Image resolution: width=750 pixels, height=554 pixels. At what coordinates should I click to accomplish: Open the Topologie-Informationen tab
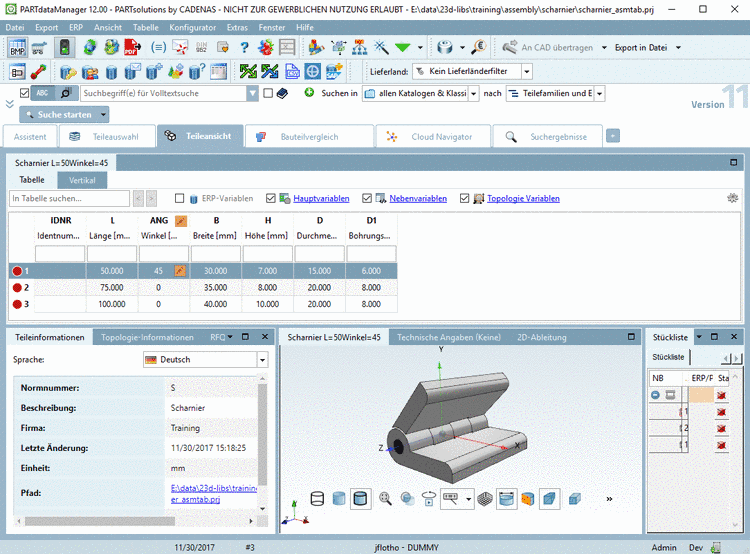pos(147,337)
